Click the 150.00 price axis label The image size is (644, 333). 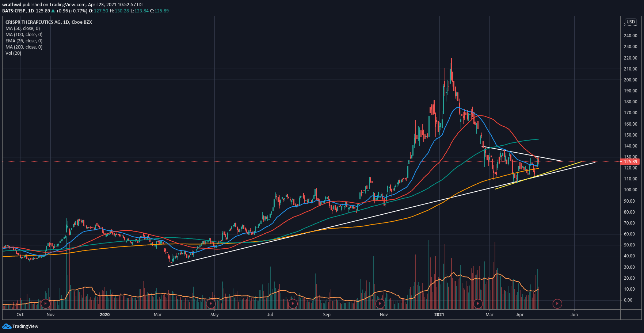point(631,135)
